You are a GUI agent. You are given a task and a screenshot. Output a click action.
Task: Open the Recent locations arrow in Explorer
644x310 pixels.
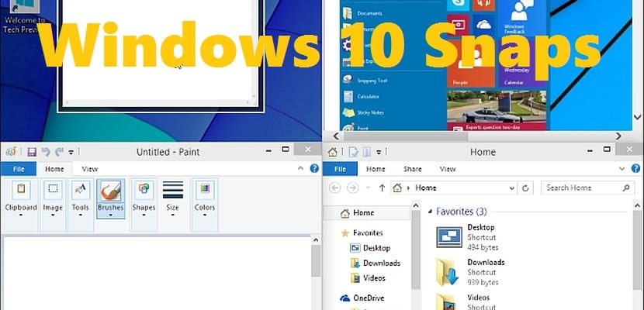pyautogui.click(x=368, y=188)
